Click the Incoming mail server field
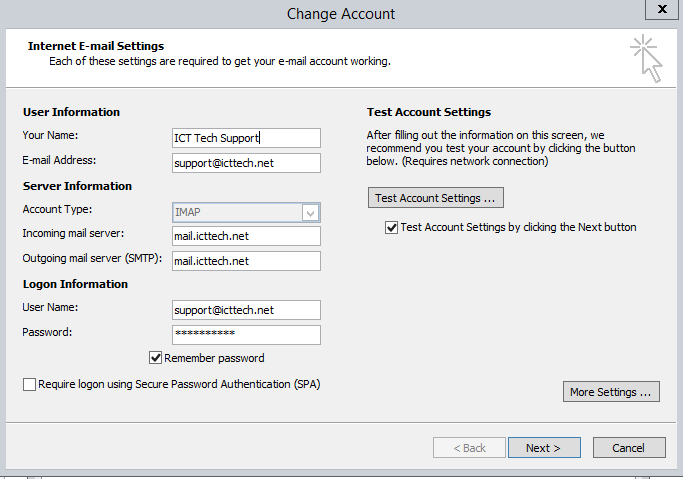683x479 pixels. pos(246,236)
